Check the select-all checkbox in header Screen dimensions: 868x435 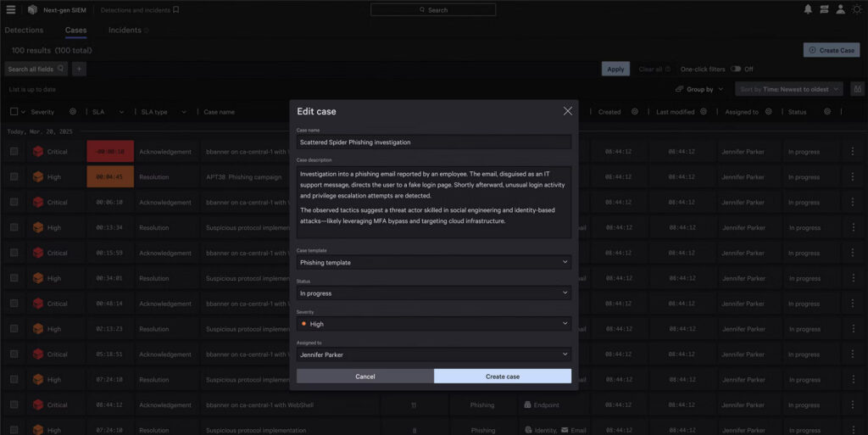click(x=14, y=112)
